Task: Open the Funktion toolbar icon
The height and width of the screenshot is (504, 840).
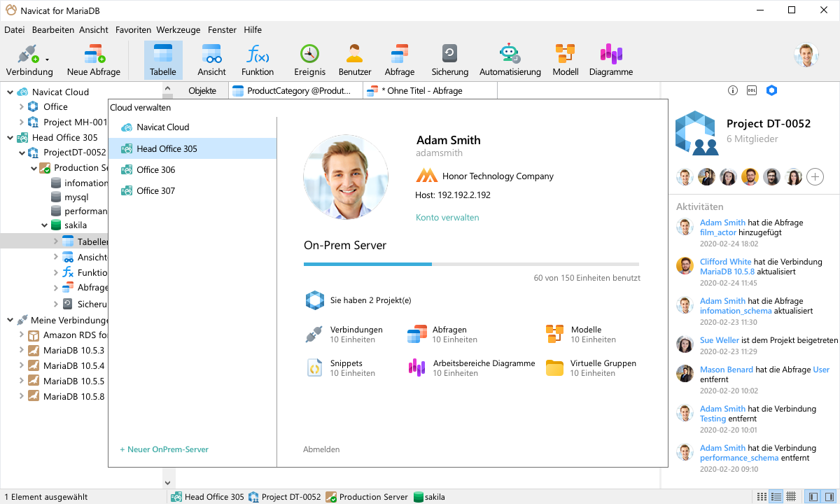Action: 258,60
